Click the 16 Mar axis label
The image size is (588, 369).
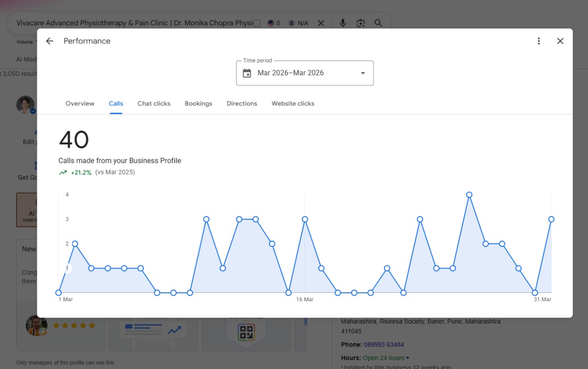pyautogui.click(x=305, y=299)
